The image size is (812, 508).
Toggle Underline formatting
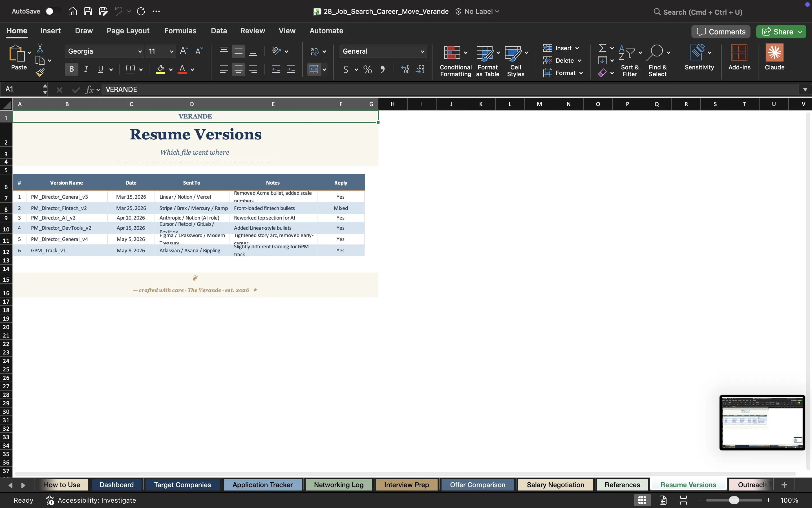[100, 69]
